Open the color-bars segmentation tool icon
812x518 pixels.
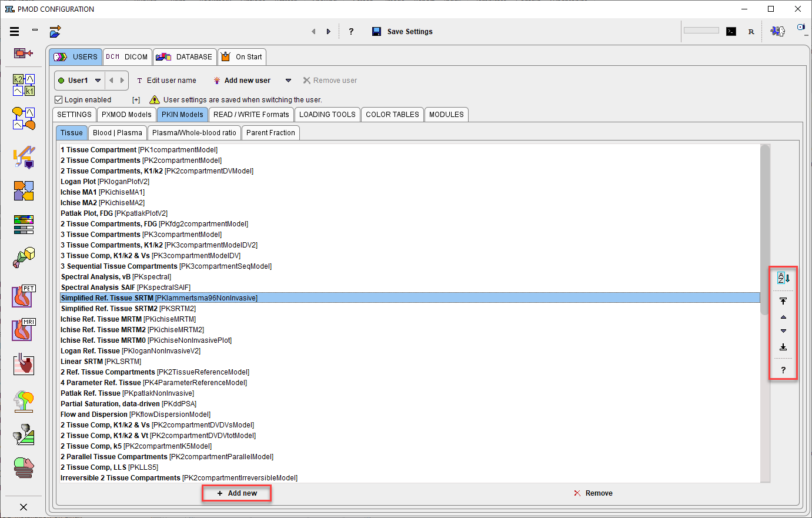[x=24, y=224]
